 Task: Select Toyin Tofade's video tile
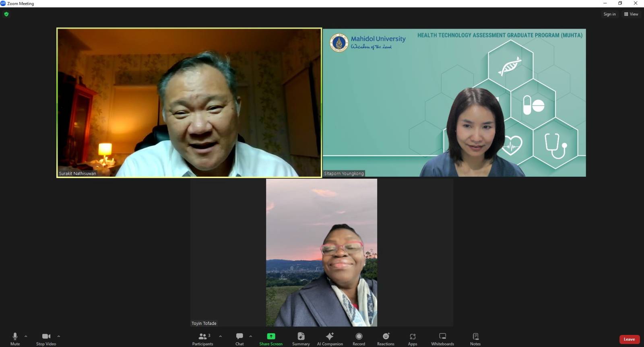322,252
